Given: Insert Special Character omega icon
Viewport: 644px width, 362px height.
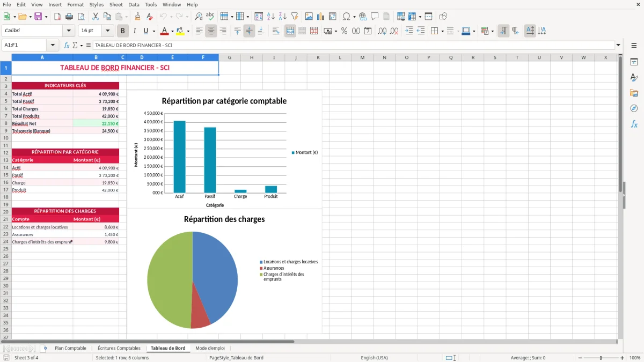Looking at the screenshot, I should coord(346,17).
